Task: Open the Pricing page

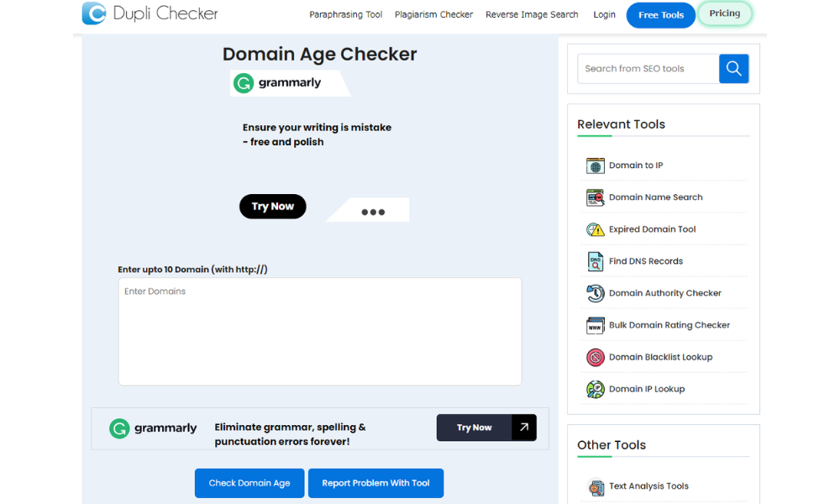Action: pyautogui.click(x=724, y=14)
